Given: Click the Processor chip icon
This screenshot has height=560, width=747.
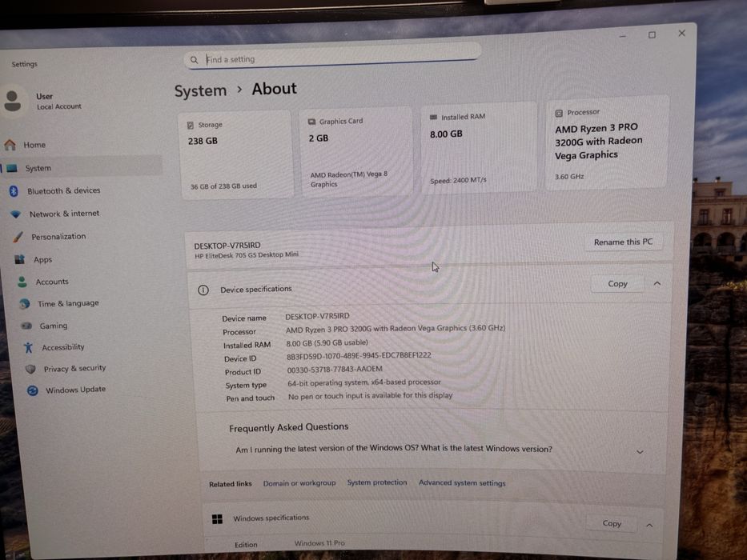Looking at the screenshot, I should click(559, 114).
